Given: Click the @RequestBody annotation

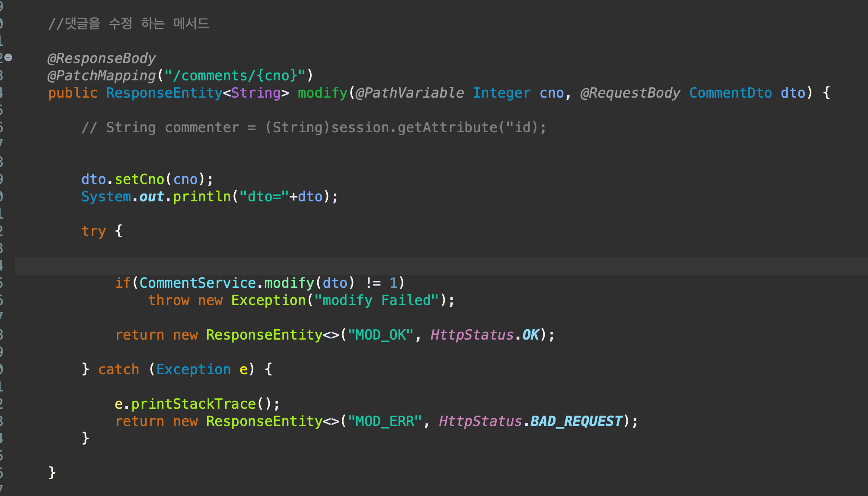Looking at the screenshot, I should click(630, 93).
